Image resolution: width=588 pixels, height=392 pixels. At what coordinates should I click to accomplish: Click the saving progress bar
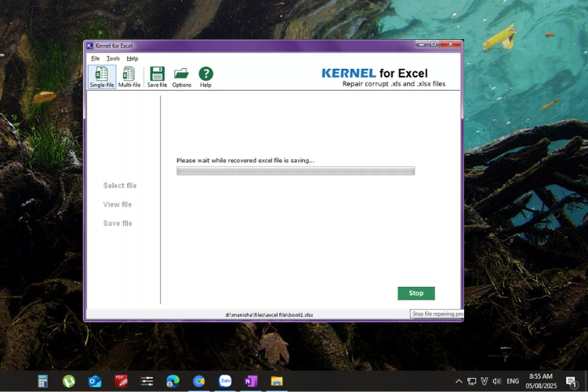tap(296, 171)
